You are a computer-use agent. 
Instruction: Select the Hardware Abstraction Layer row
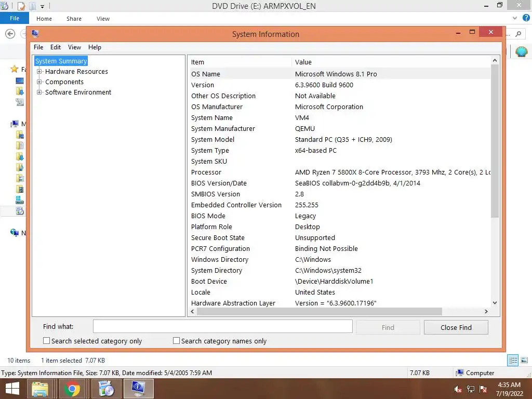339,303
